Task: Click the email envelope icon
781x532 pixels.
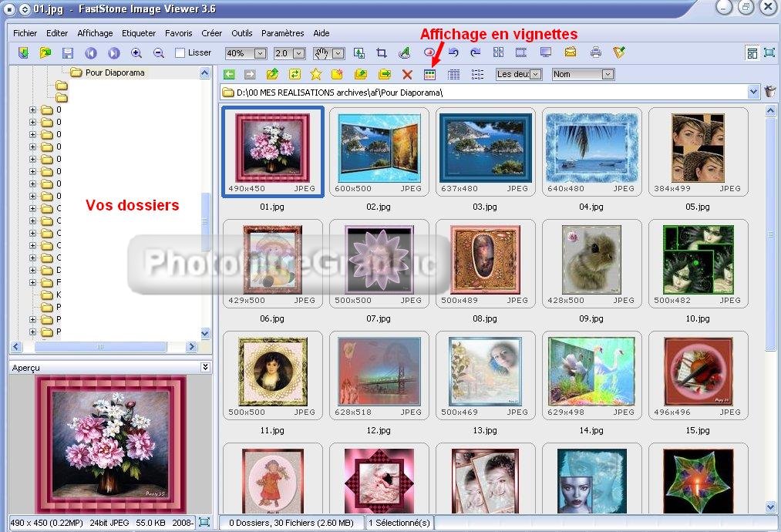Action: 571,53
